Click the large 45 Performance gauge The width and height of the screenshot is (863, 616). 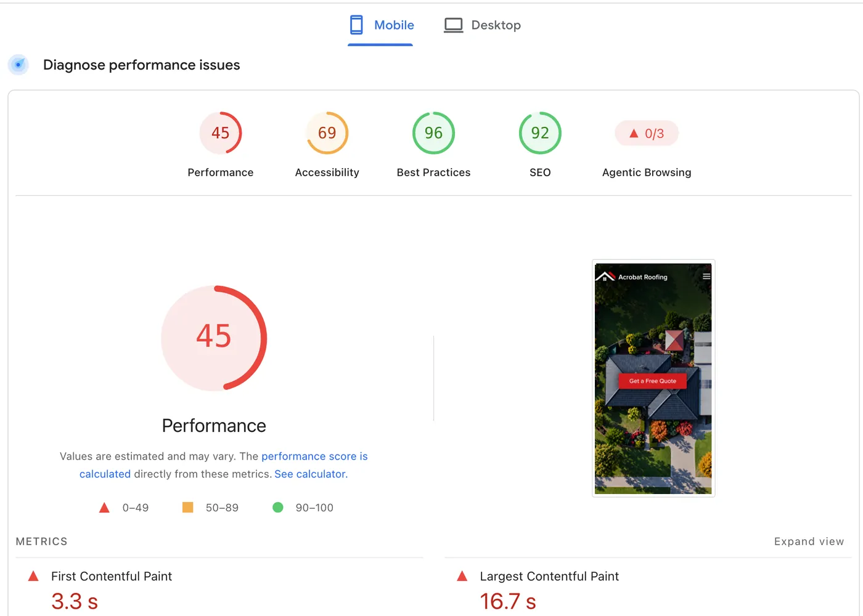pyautogui.click(x=214, y=338)
